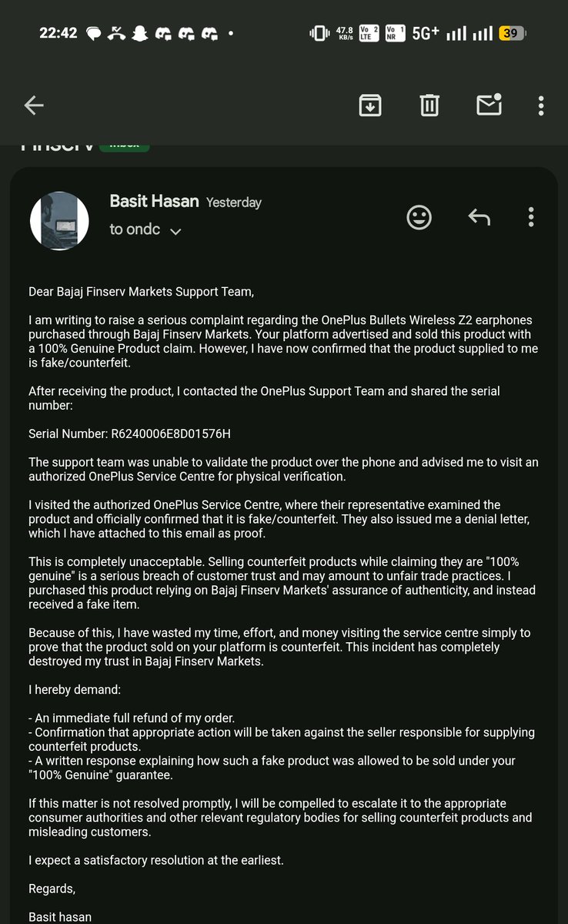Reply using the reply arrow icon

479,218
